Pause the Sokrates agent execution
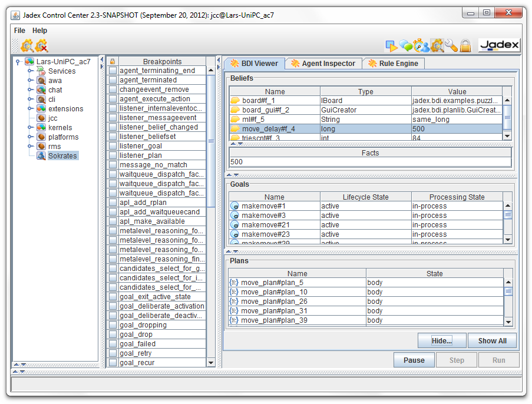The image size is (532, 404). tap(414, 360)
